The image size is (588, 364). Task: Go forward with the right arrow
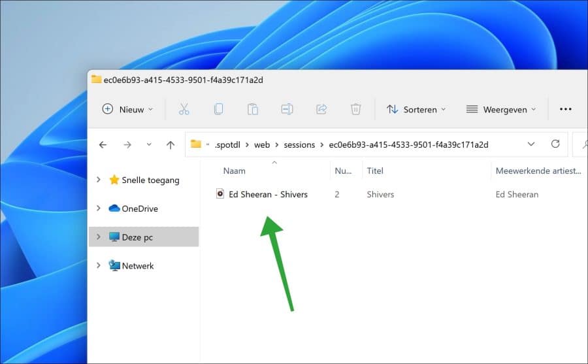tap(127, 145)
